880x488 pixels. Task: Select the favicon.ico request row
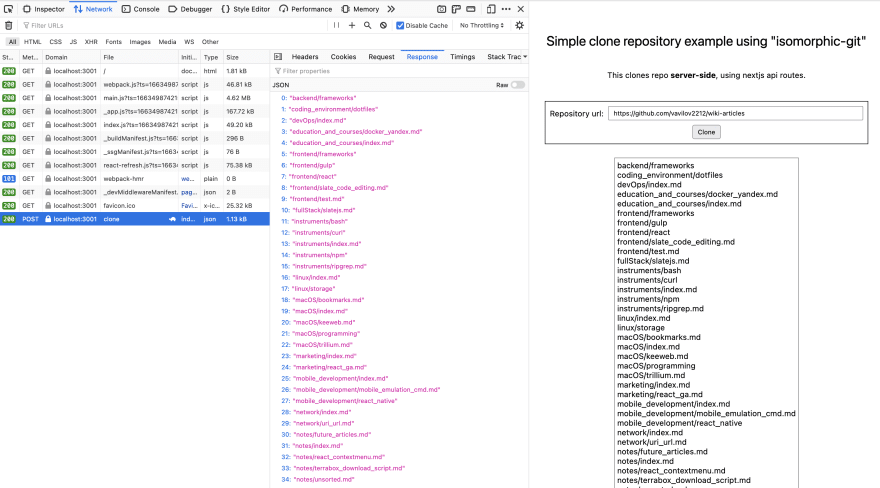[x=135, y=205]
